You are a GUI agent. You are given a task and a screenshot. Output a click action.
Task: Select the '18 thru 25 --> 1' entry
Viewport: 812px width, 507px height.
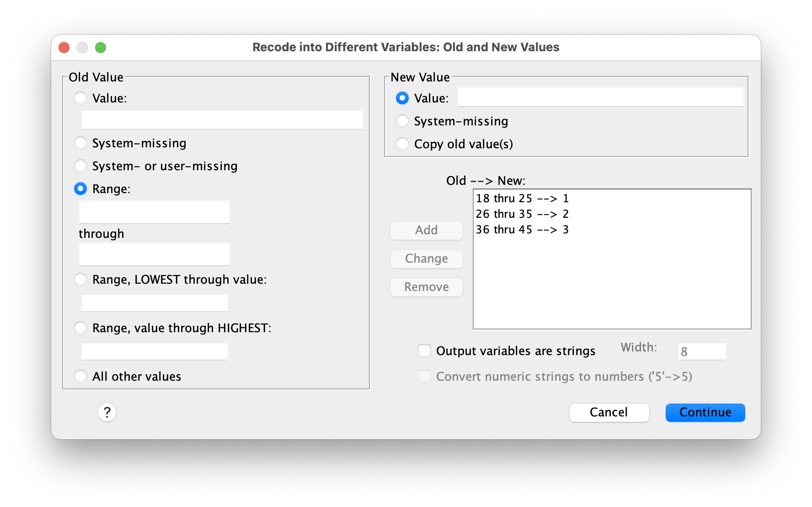point(522,199)
